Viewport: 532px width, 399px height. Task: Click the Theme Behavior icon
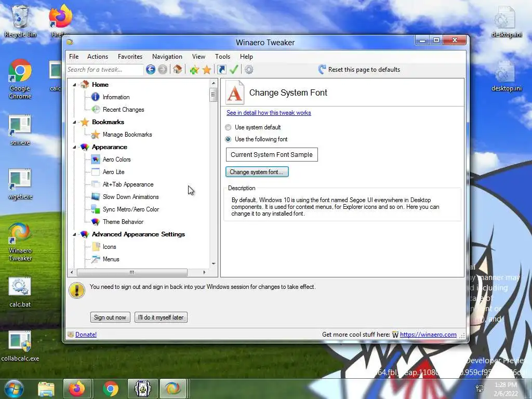(x=96, y=222)
